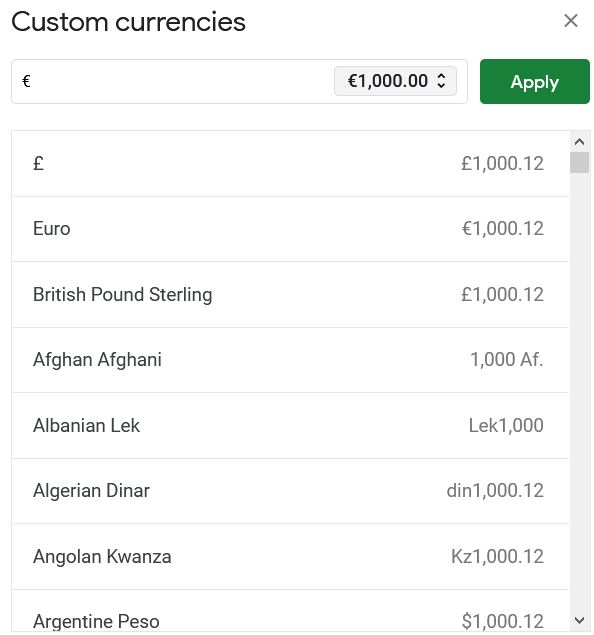Pick Afghan Afghani currency

coord(290,360)
